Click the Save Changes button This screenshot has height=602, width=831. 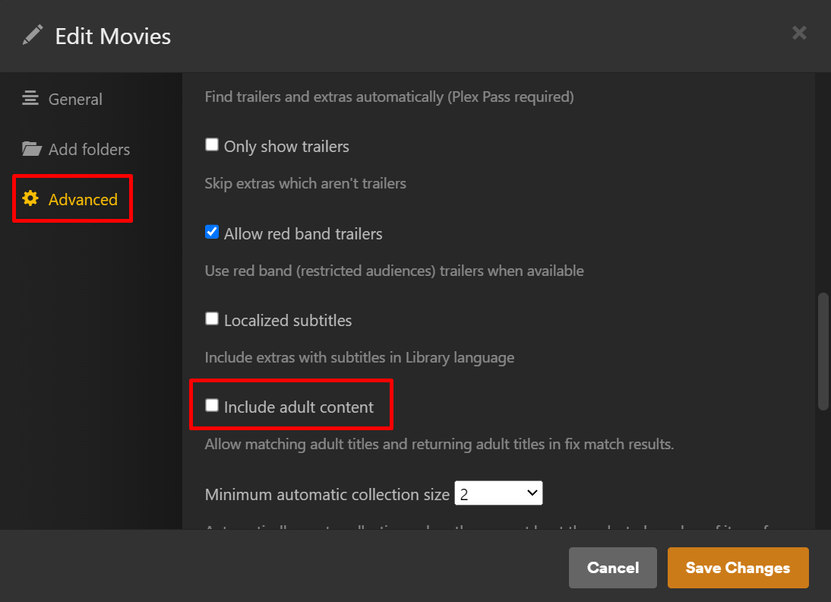point(738,568)
